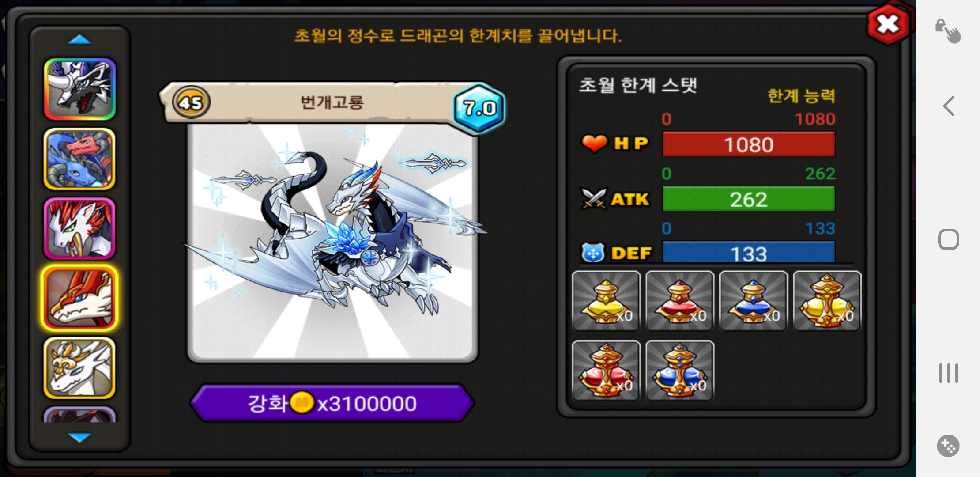Open the Android recent apps button
This screenshot has width=980, height=477.
click(949, 373)
